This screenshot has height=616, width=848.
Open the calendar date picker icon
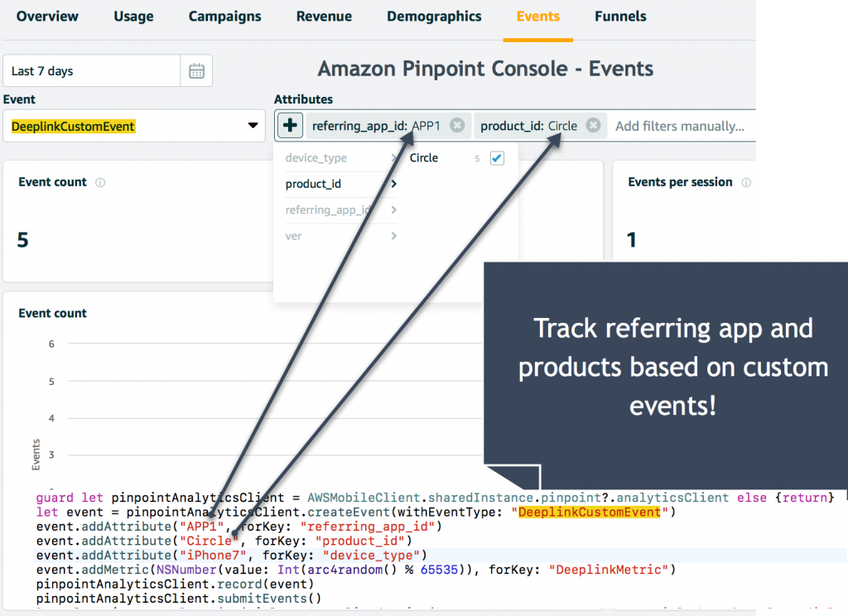click(196, 71)
